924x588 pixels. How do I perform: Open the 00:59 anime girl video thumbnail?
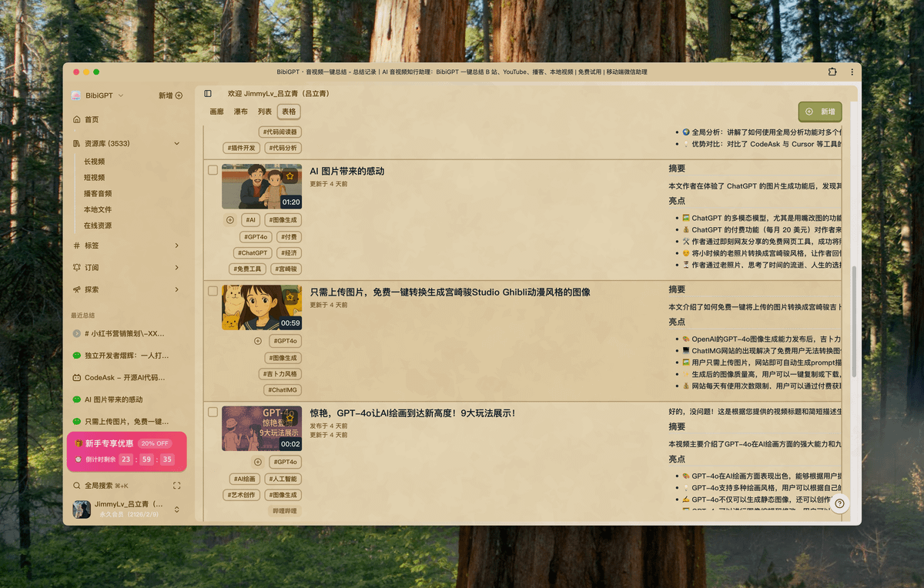[x=261, y=307]
